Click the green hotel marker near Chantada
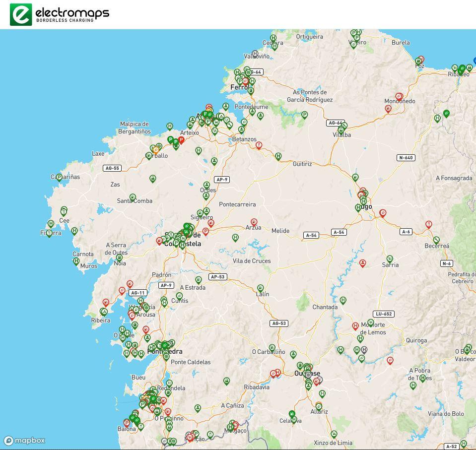Screen dimensions: 476x450 coord(343,300)
